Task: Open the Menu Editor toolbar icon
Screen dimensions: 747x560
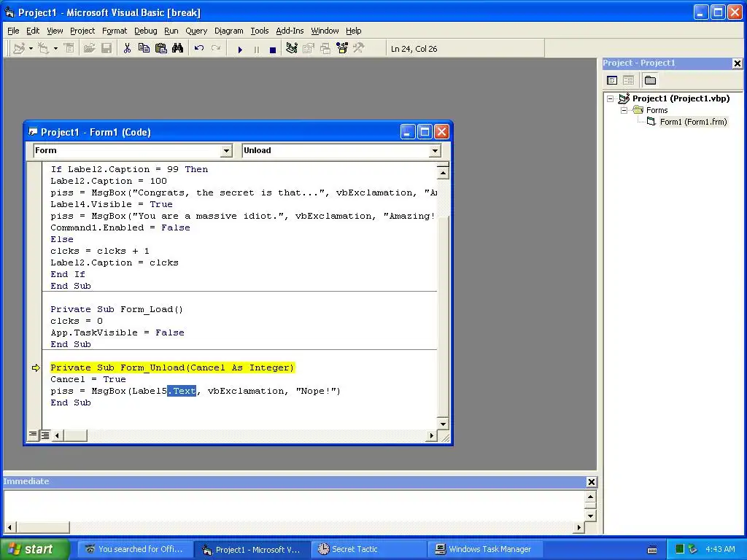Action: [x=69, y=49]
